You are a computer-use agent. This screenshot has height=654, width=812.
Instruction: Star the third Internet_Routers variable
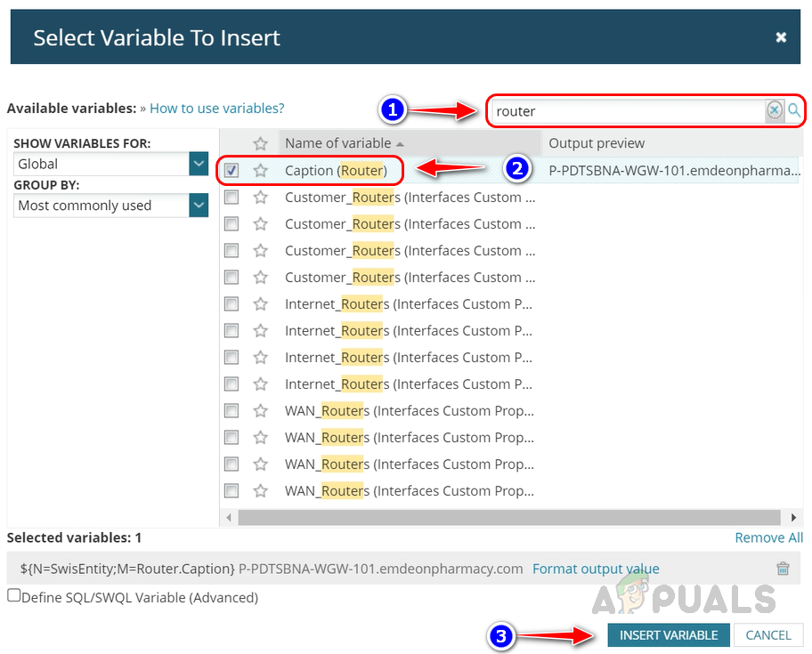click(261, 358)
